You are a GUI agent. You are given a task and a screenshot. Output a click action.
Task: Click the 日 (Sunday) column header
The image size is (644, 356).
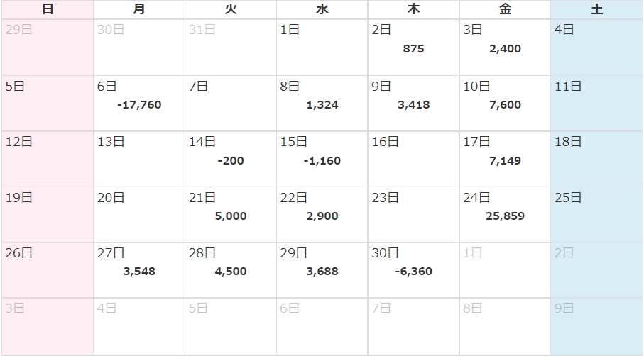pyautogui.click(x=48, y=9)
